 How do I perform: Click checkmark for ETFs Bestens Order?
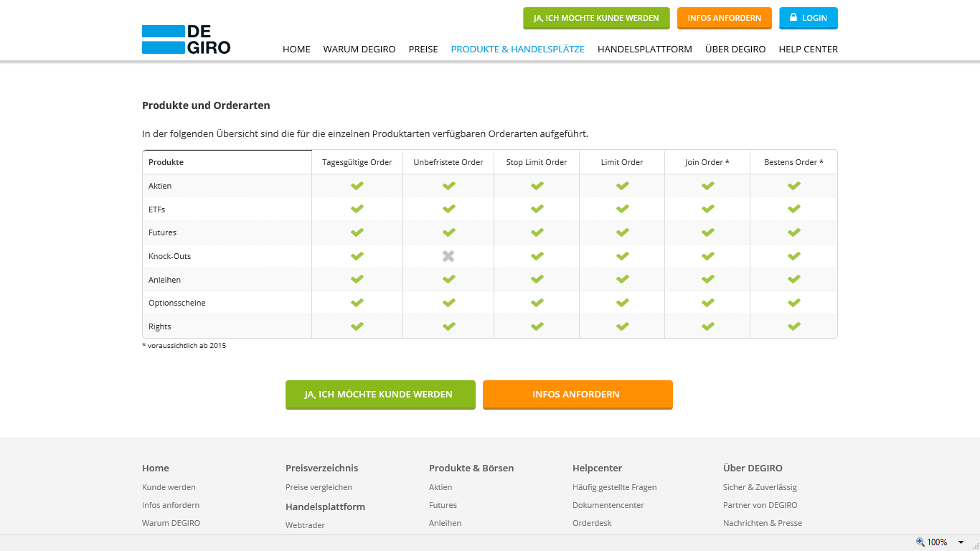click(793, 209)
